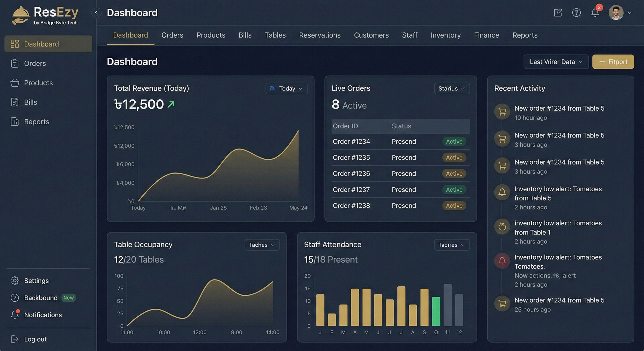
Task: Open the Today dropdown on Total Revenue
Action: coord(286,88)
